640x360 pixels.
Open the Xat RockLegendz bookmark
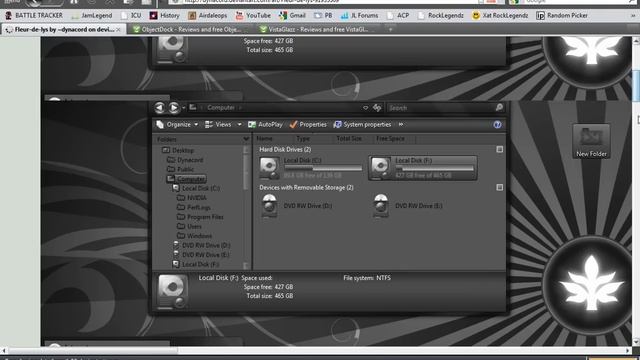click(500, 16)
